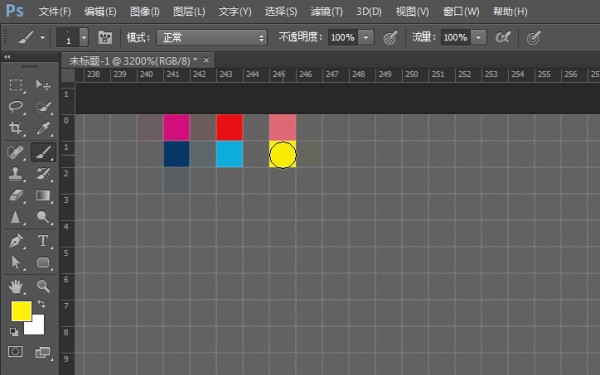Open the 窗口(W) menu
The width and height of the screenshot is (600, 375).
[461, 11]
